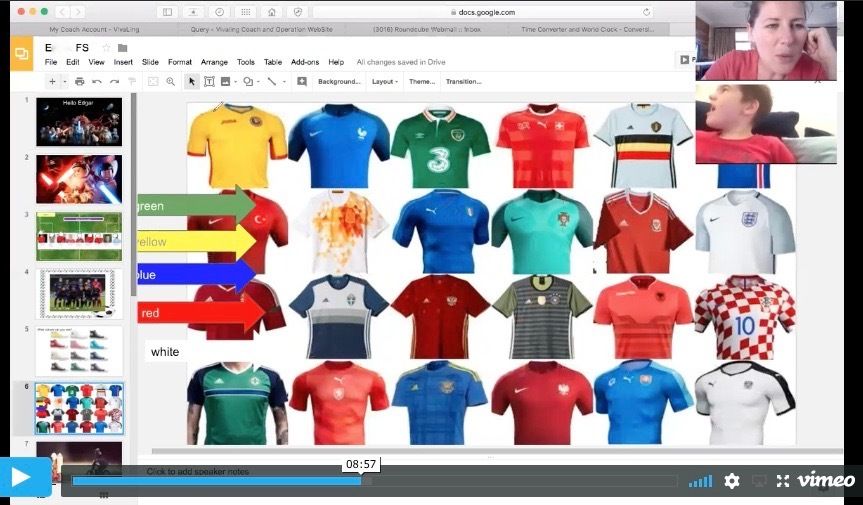This screenshot has width=863, height=505.
Task: Print the presentation
Action: [x=80, y=81]
